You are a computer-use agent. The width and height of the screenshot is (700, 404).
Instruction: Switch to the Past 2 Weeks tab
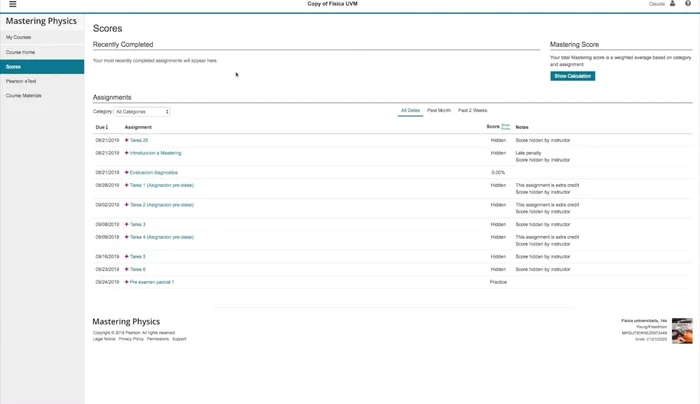pyautogui.click(x=472, y=111)
